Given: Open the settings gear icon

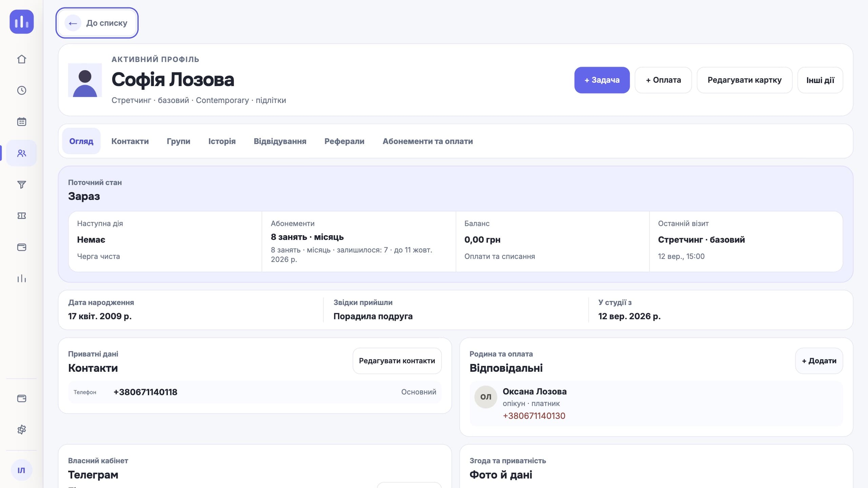Looking at the screenshot, I should (21, 430).
